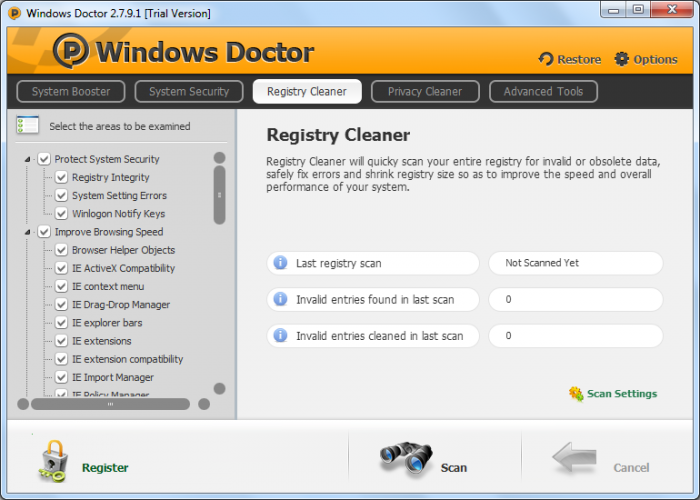The image size is (700, 500).
Task: Click the horizontal scroll-left button
Action: (x=23, y=404)
